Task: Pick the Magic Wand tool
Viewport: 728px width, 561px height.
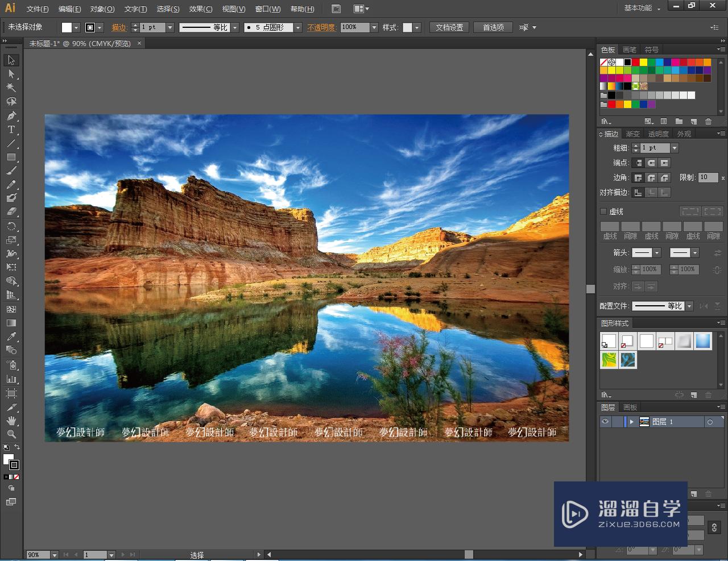Action: (x=11, y=88)
